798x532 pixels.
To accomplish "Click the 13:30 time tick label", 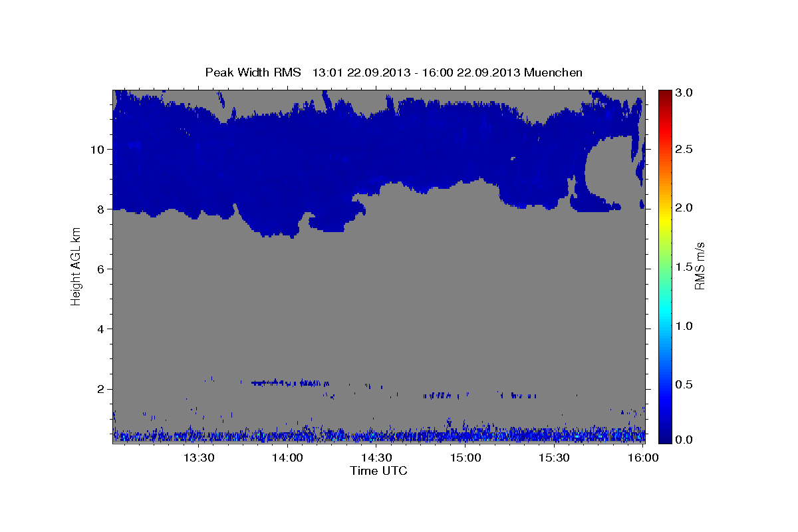I will pos(198,458).
